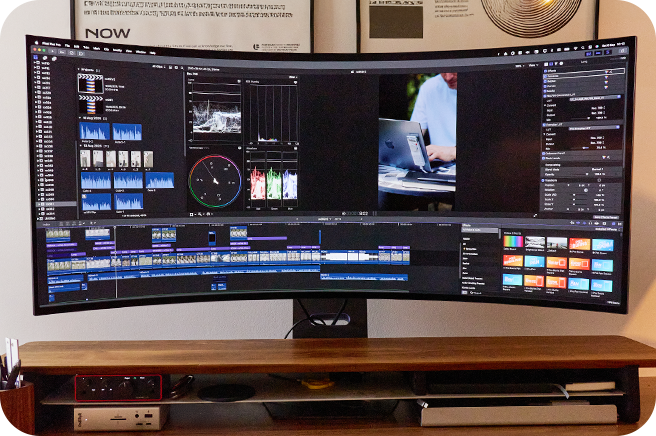Toggle the Effects section checkbox in inspector
The width and height of the screenshot is (656, 436).
(547, 72)
